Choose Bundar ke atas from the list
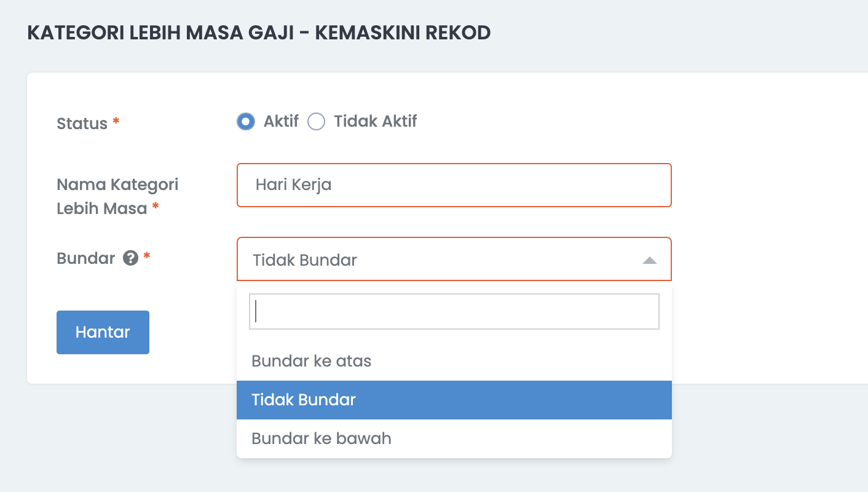The height and width of the screenshot is (492, 868). coord(454,361)
